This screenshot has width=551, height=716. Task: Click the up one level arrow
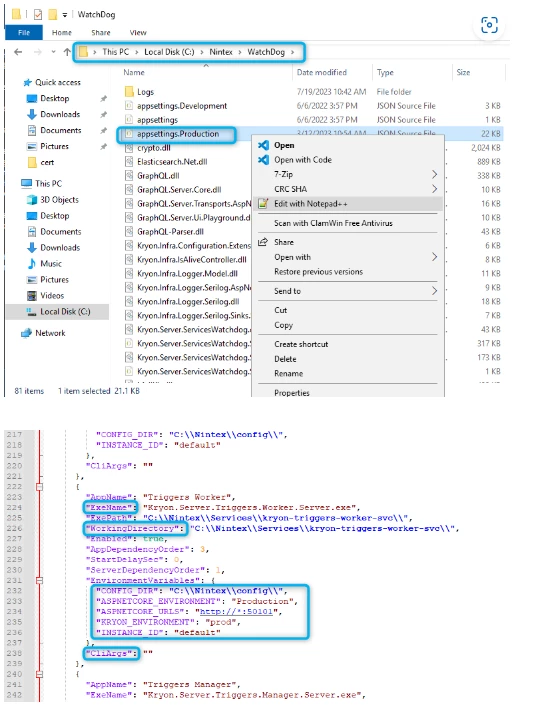point(67,52)
